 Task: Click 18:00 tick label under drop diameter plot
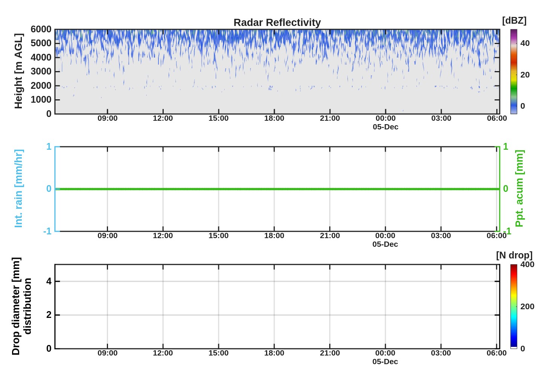tap(274, 353)
